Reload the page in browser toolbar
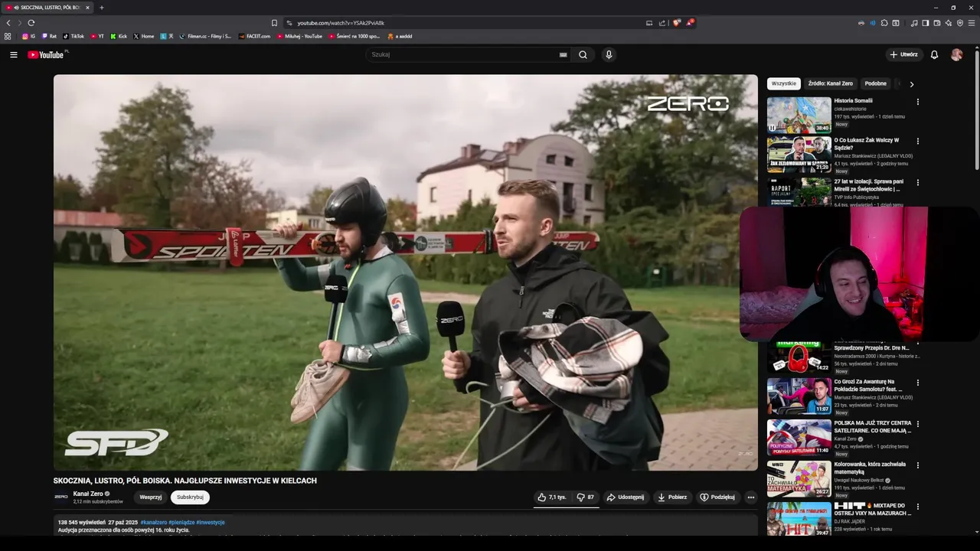The image size is (980, 551). 31,23
